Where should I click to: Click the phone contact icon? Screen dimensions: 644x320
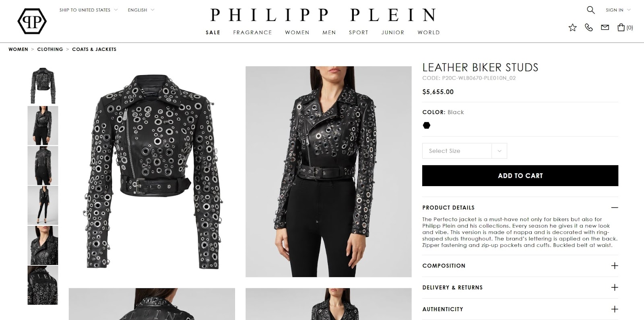(x=589, y=27)
